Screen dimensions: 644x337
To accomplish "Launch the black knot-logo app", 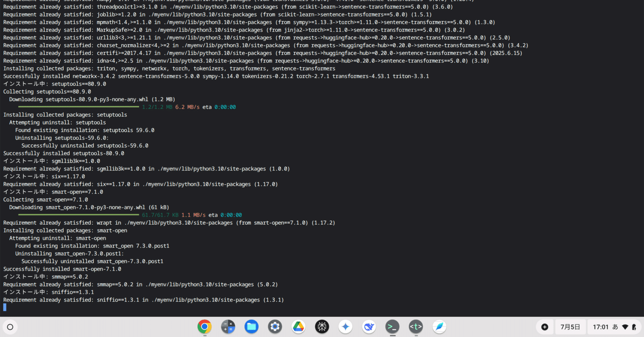I will pos(322,326).
